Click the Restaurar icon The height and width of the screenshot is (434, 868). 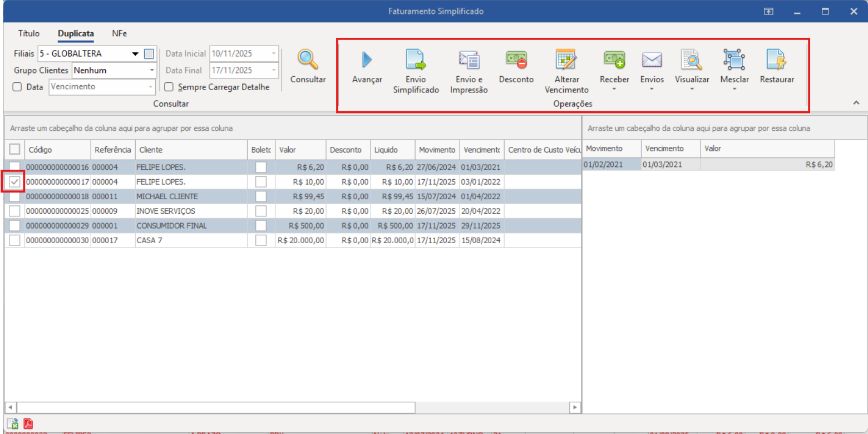[776, 60]
